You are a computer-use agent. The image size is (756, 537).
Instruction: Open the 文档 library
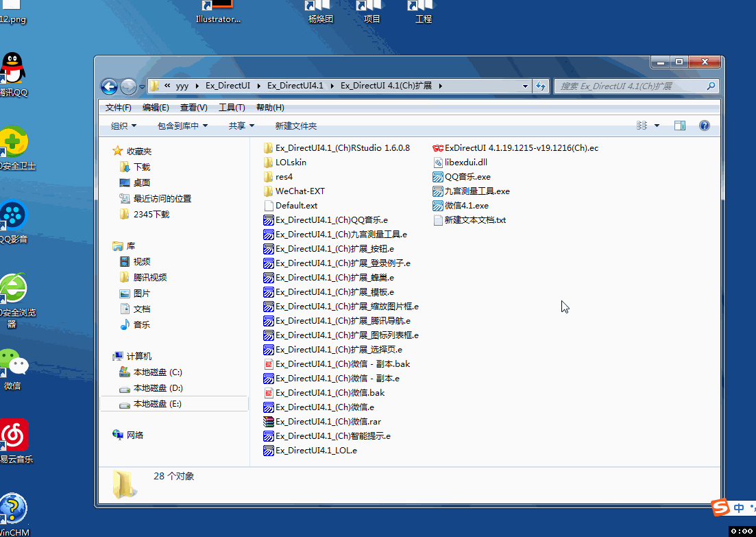(142, 309)
